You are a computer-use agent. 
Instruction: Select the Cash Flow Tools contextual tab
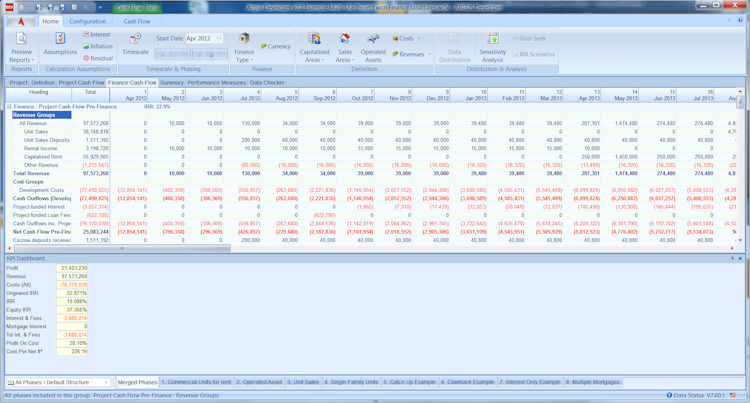(x=137, y=8)
